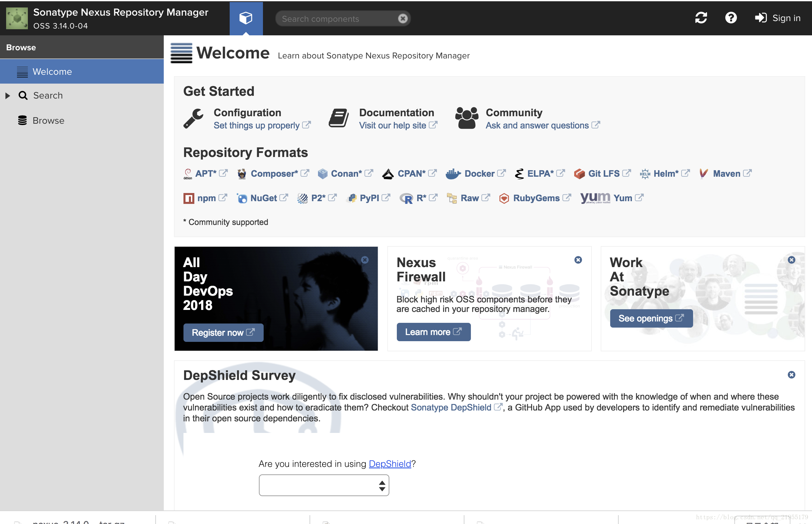Click See openings button
This screenshot has height=524, width=812.
[x=651, y=318]
